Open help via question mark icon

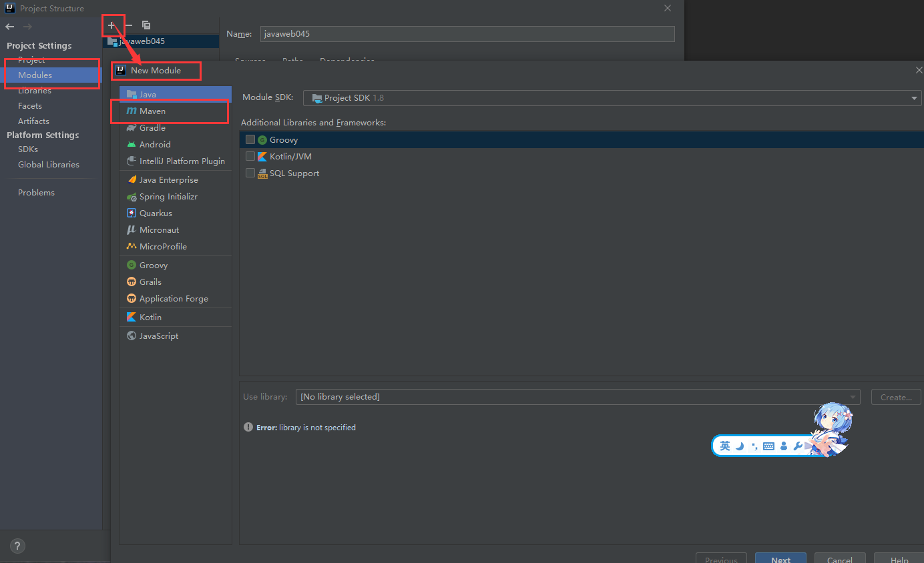[x=18, y=546]
